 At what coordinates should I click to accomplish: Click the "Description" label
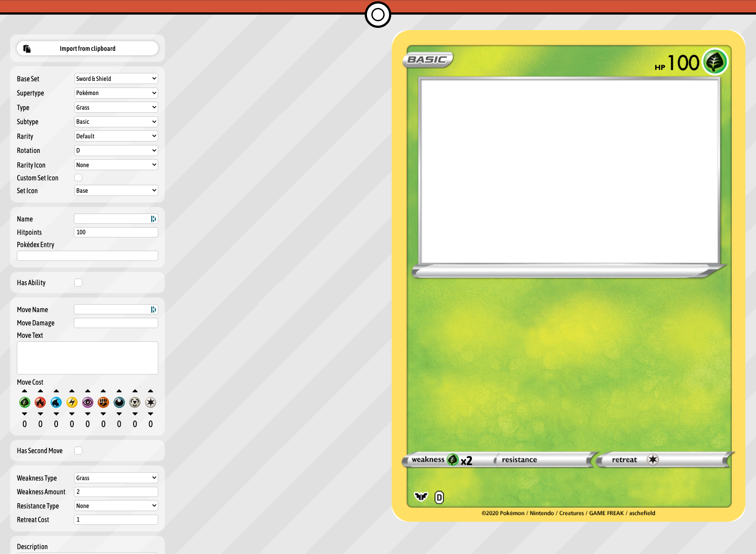click(32, 546)
